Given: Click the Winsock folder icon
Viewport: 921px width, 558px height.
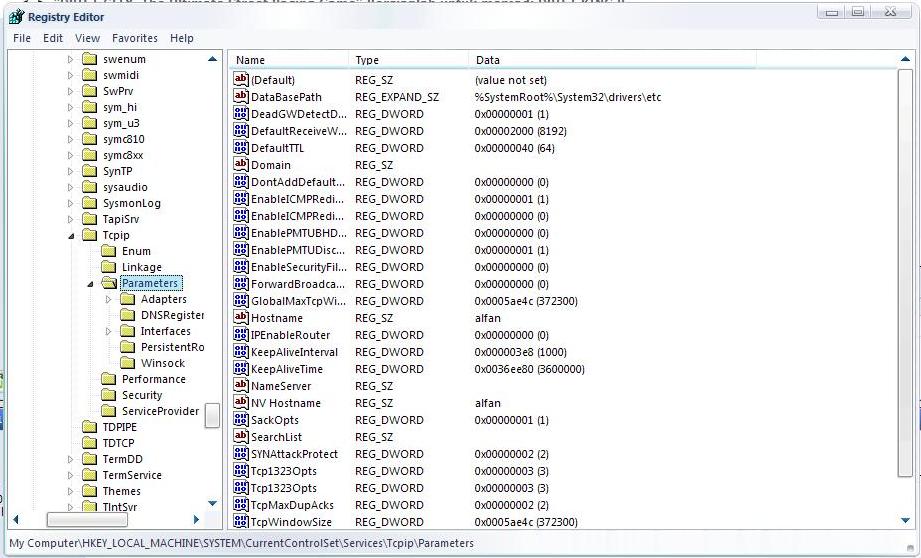Looking at the screenshot, I should pyautogui.click(x=127, y=363).
